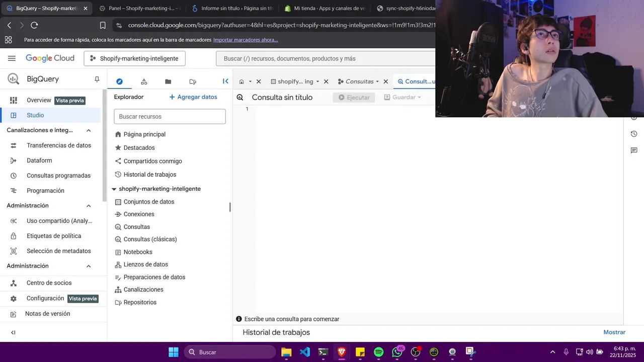The image size is (644, 362).
Task: Open Overview in BigQuery menu
Action: click(50, 100)
